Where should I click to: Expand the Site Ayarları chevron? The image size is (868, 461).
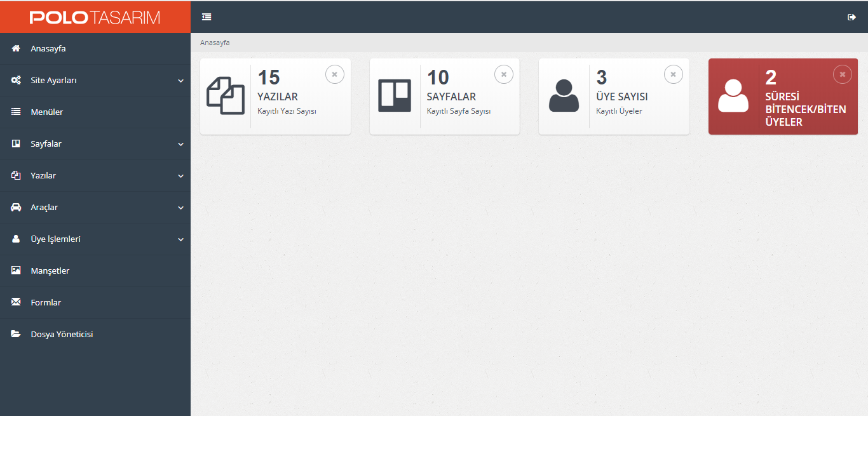180,81
